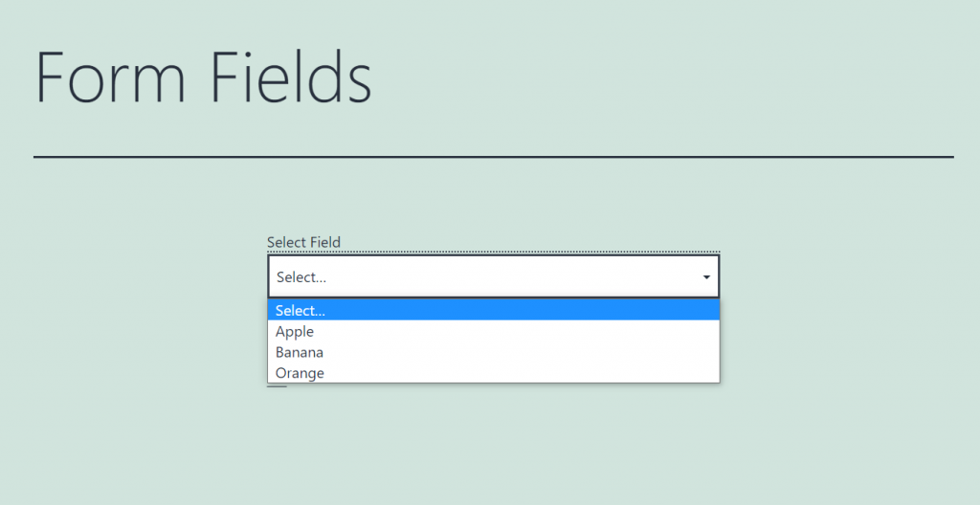Image resolution: width=980 pixels, height=505 pixels.
Task: Click the word 'Field' in the field label
Action: pos(325,242)
